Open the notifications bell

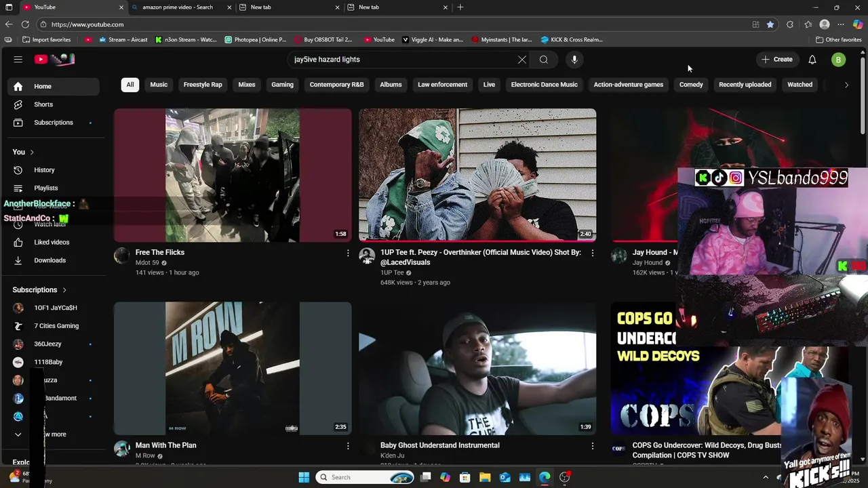click(812, 60)
